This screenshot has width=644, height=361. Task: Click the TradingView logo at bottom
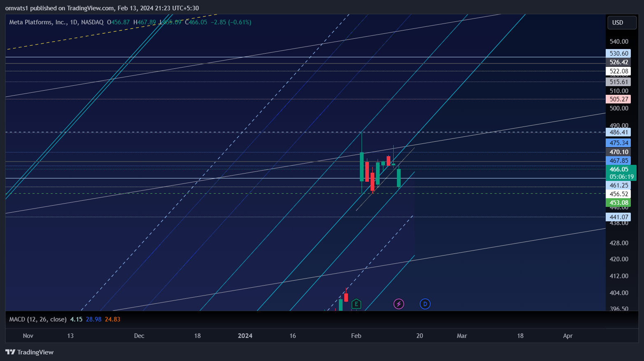30,352
